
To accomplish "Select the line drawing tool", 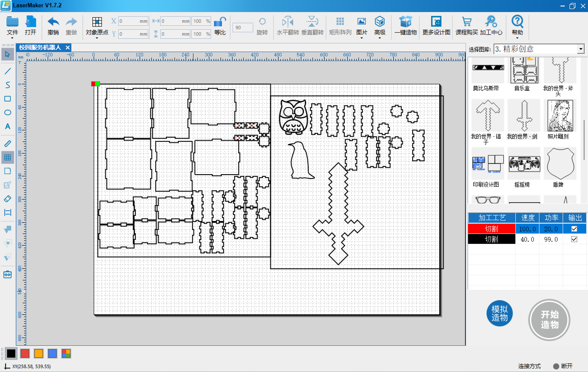I will pos(8,71).
